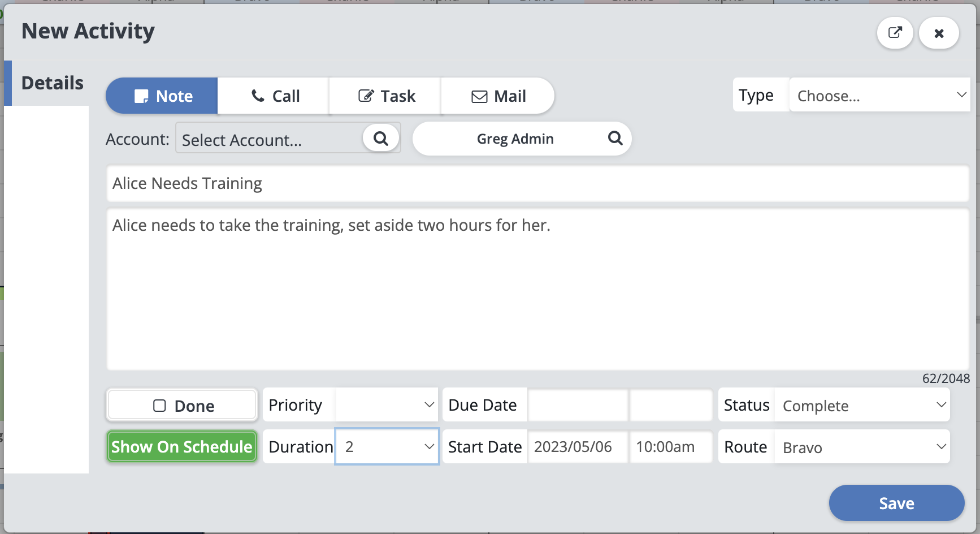This screenshot has width=980, height=534.
Task: Click search icon beside Greg Admin
Action: [x=615, y=139]
